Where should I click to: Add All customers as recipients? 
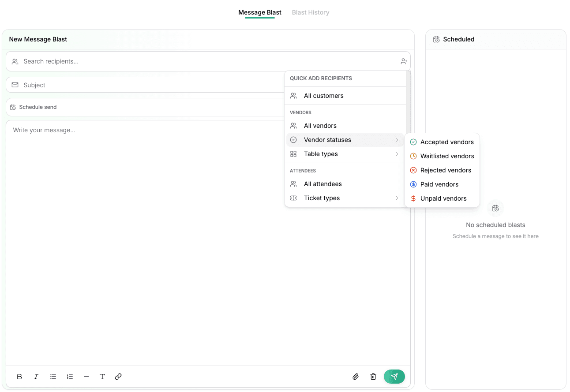pos(323,96)
